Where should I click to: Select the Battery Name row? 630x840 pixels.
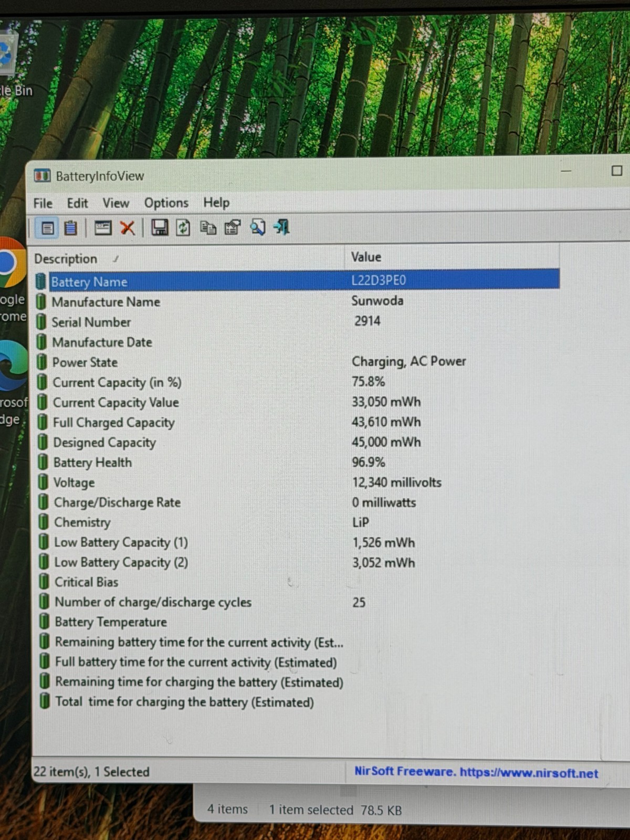click(297, 281)
